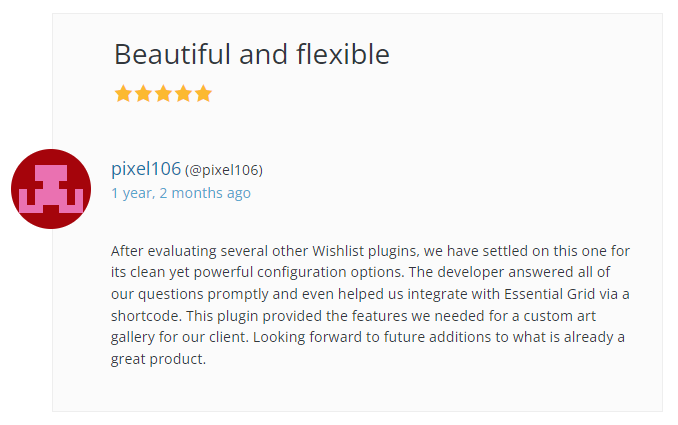Select the fifth rating star
Viewport: 678px width, 425px height.
pos(203,94)
